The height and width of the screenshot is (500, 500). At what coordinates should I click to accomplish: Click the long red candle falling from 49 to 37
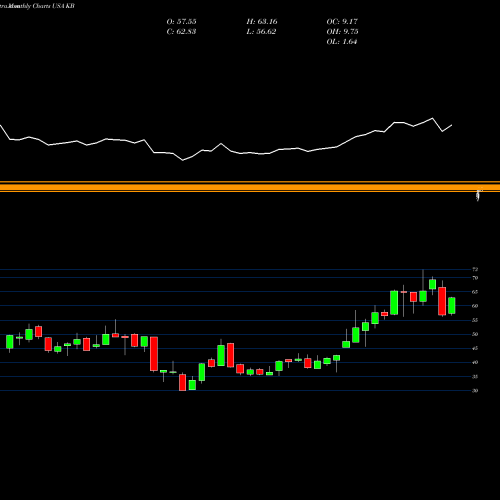click(x=154, y=354)
